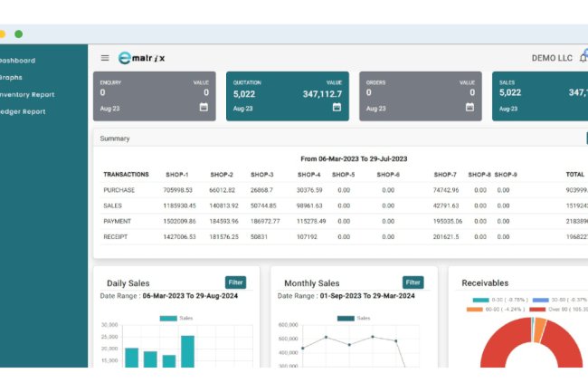Image resolution: width=588 pixels, height=392 pixels.
Task: Toggle Sales legend in Monthly Sales chart
Action: click(353, 318)
